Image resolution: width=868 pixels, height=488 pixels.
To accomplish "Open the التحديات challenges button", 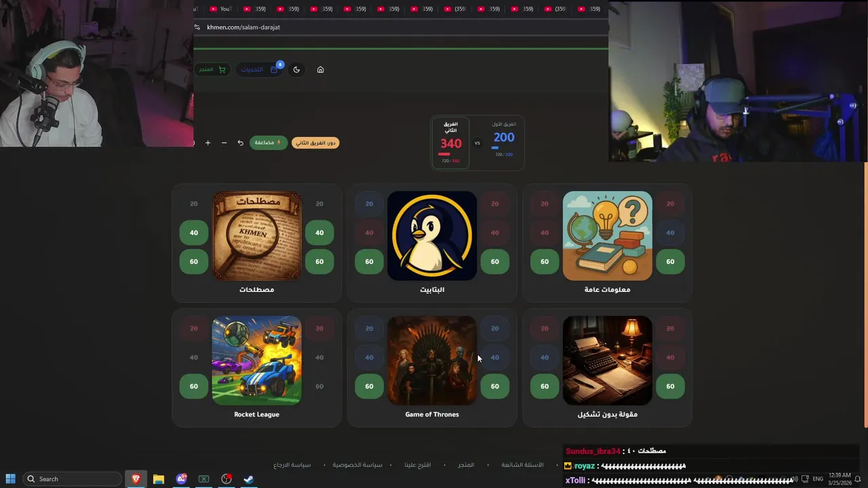I will pyautogui.click(x=260, y=69).
